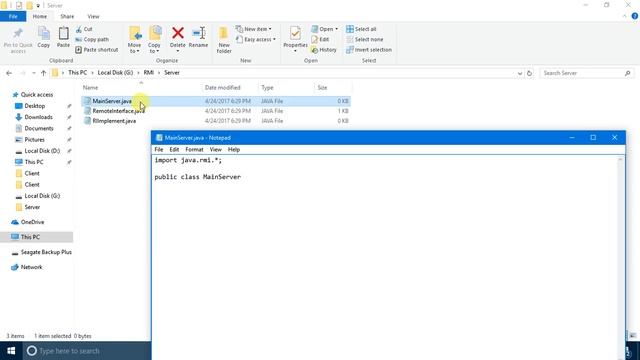Open Documents in the navigation pane
The image size is (640, 360).
pos(39,128)
